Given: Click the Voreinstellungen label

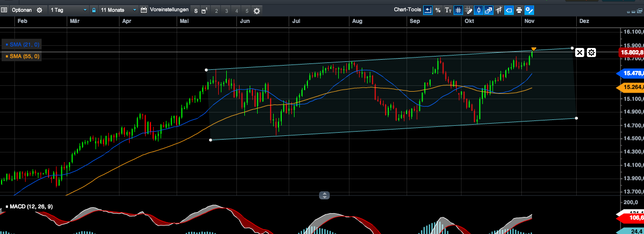Looking at the screenshot, I should coord(169,10).
